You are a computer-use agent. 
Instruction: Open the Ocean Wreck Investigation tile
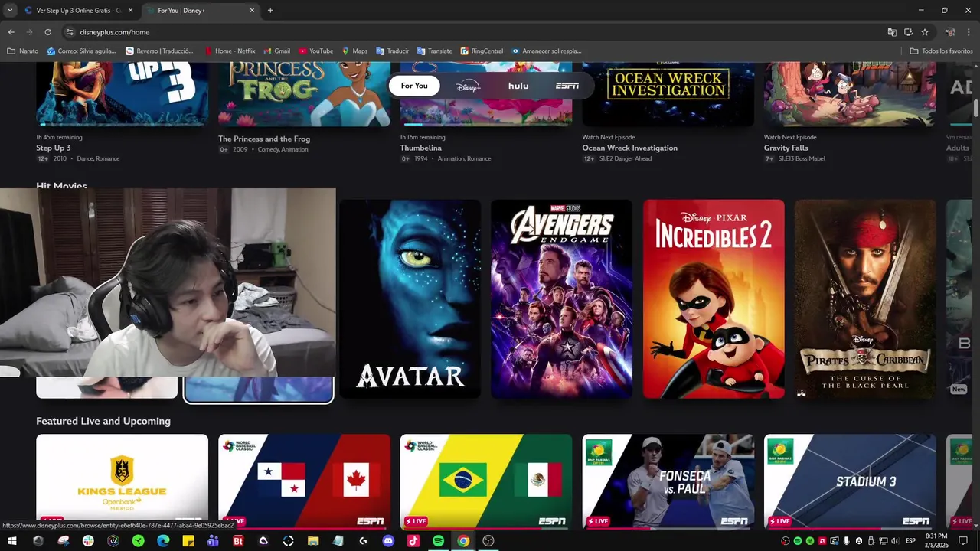click(x=668, y=93)
